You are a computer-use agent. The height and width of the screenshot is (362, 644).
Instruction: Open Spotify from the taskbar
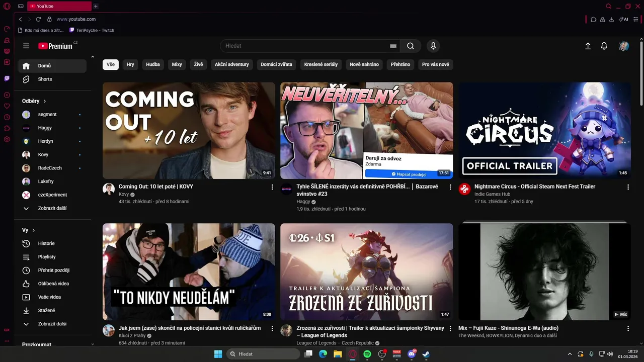pyautogui.click(x=367, y=354)
